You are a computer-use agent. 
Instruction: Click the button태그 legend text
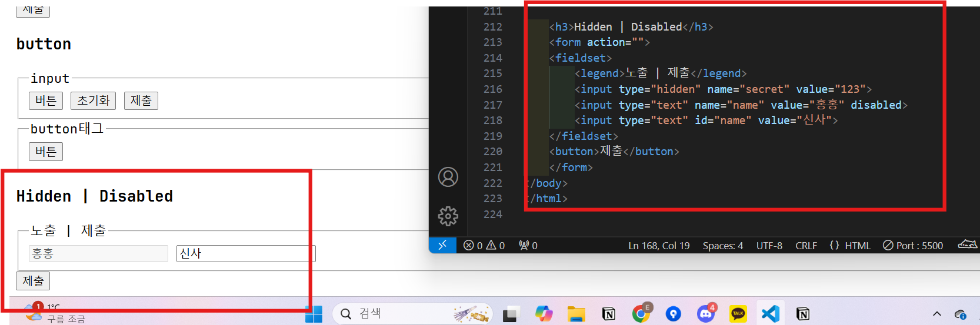67,129
